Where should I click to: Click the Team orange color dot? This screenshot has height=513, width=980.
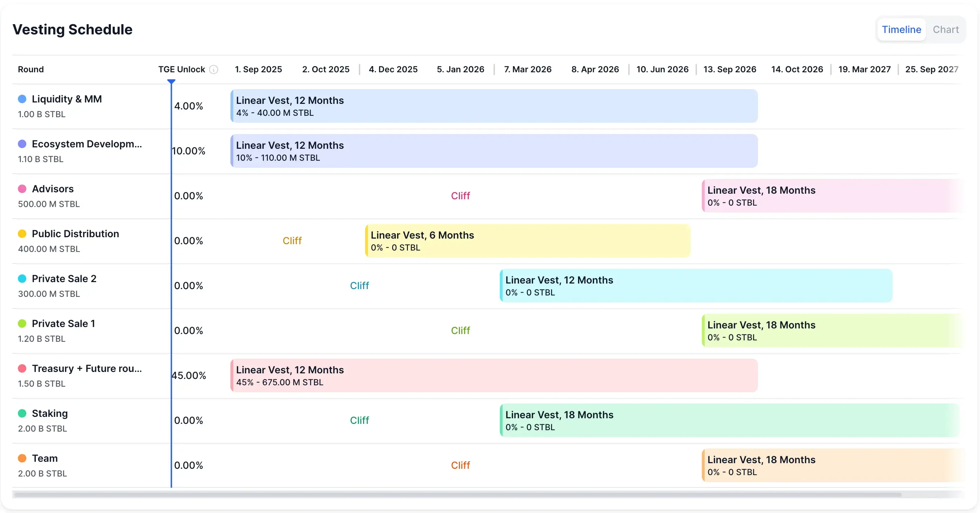[x=22, y=458]
